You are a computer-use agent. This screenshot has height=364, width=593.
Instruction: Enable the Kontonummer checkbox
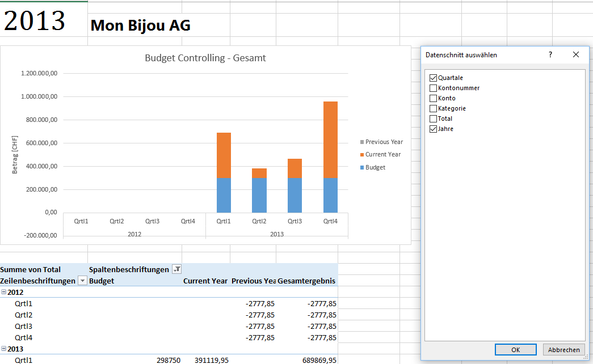pyautogui.click(x=434, y=88)
